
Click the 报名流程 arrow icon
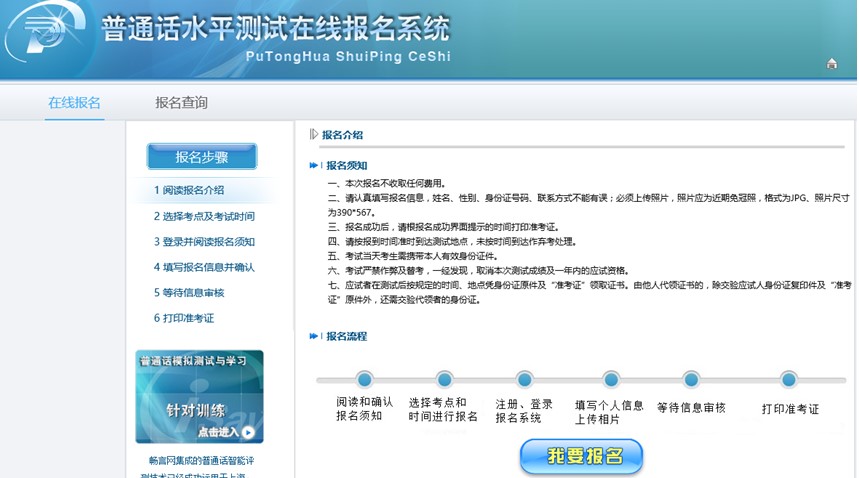315,337
